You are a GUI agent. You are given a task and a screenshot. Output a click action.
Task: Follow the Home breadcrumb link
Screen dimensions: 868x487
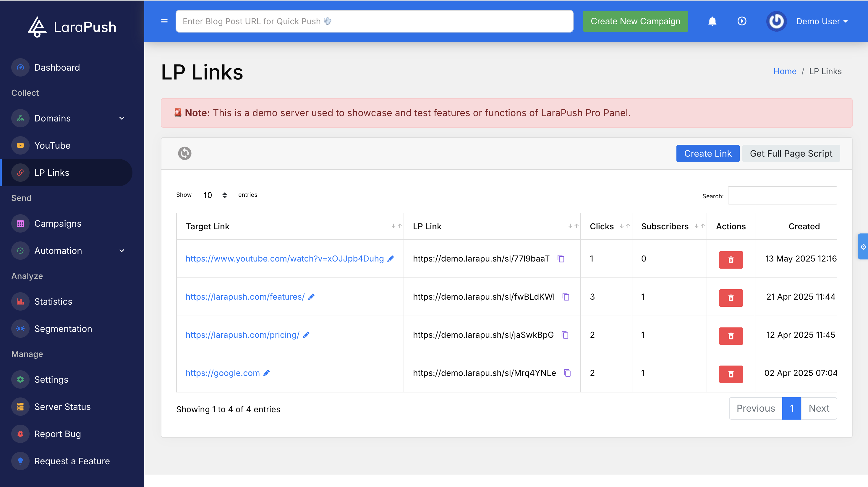click(785, 72)
